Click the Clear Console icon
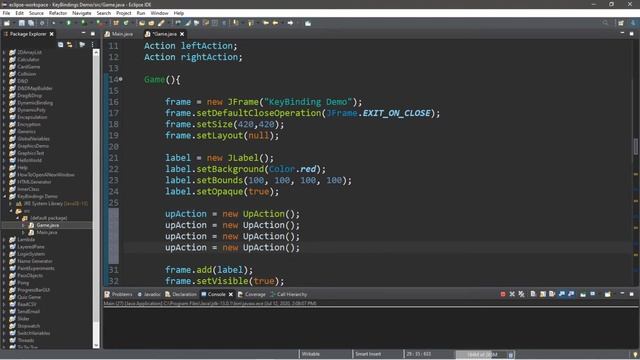This screenshot has height=360, width=640. (533, 294)
